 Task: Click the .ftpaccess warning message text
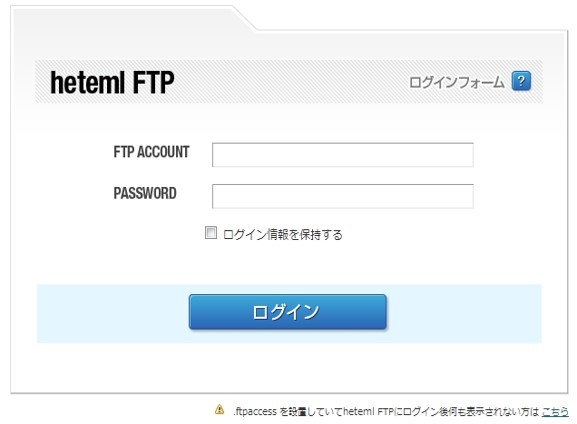[386, 411]
